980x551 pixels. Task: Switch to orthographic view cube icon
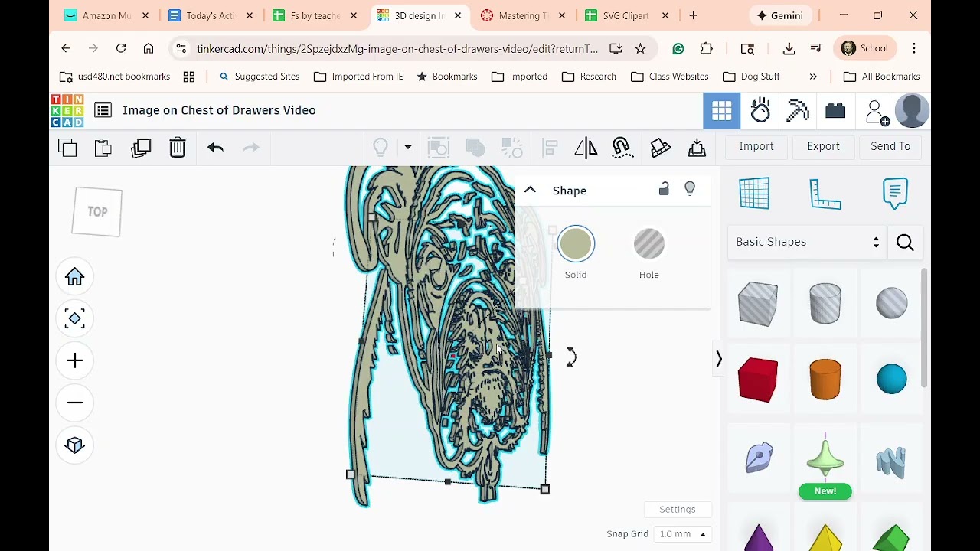(x=75, y=445)
